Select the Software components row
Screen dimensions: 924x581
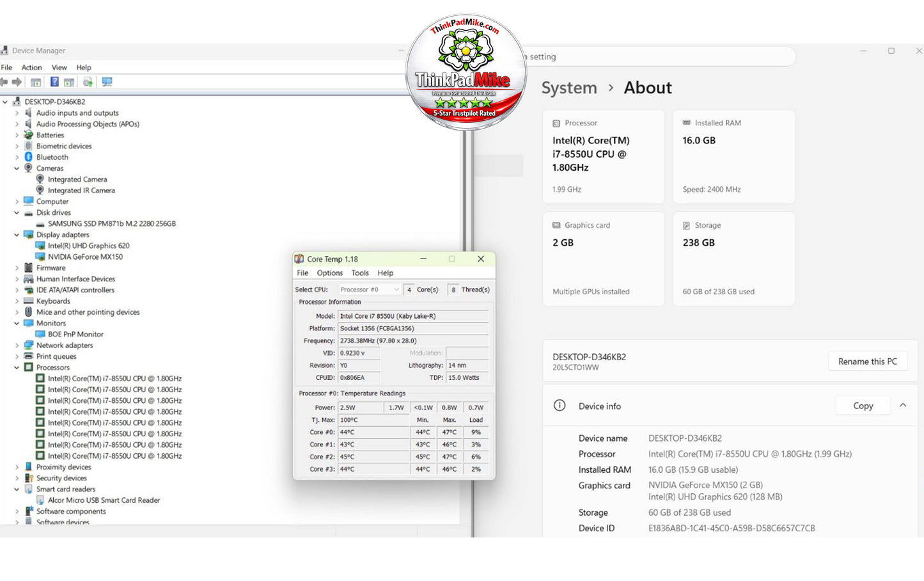click(65, 511)
